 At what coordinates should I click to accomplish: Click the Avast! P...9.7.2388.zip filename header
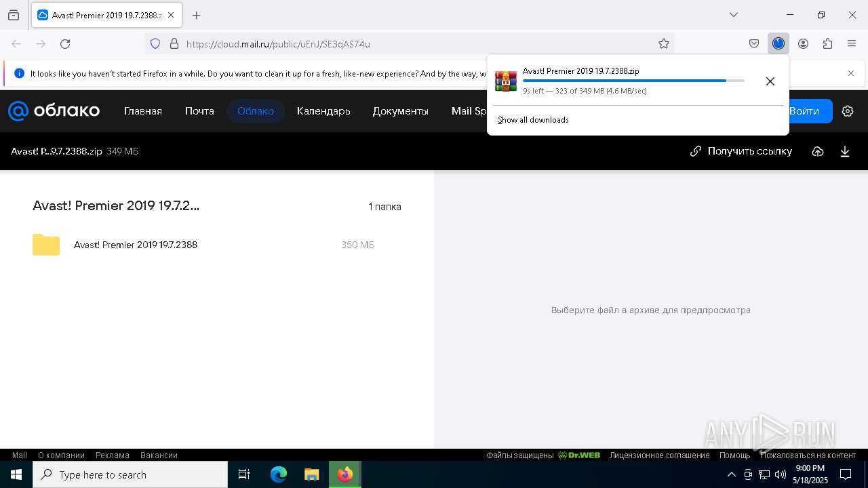tap(56, 151)
